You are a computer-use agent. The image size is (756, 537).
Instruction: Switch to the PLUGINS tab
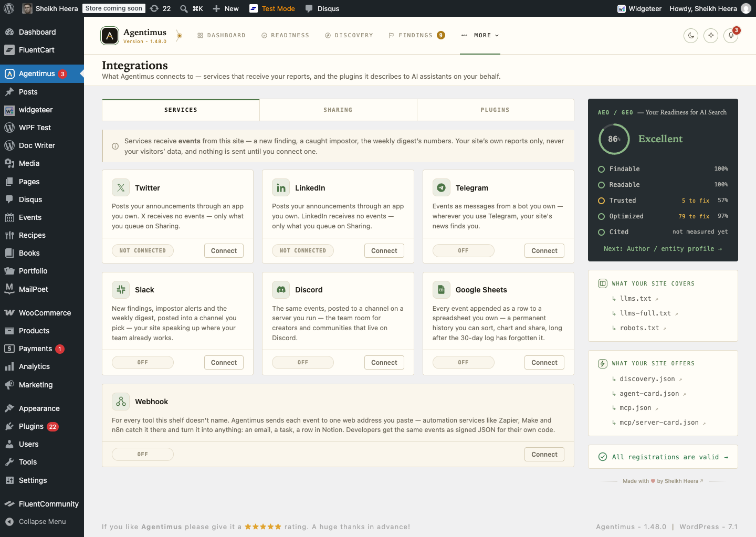495,110
